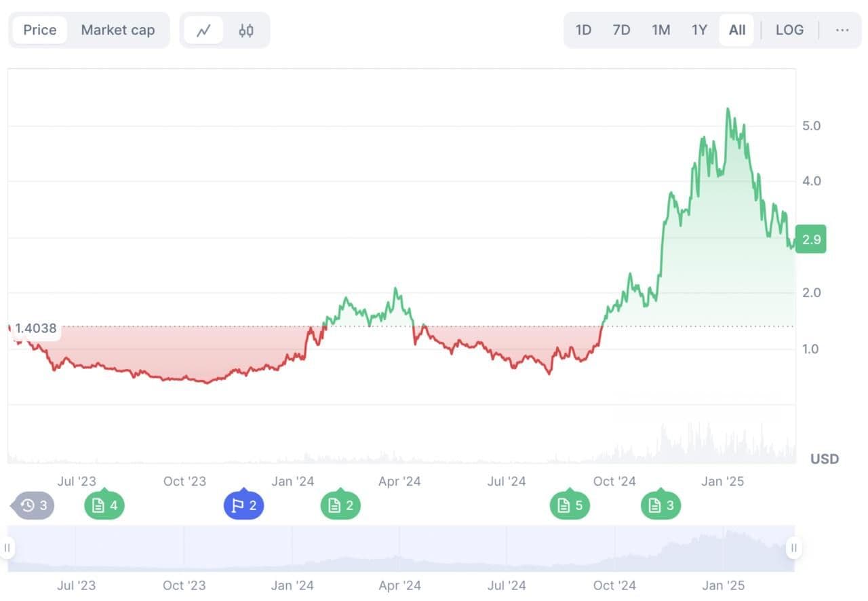Click the green 2.9 current price tag
868x601 pixels.
810,239
